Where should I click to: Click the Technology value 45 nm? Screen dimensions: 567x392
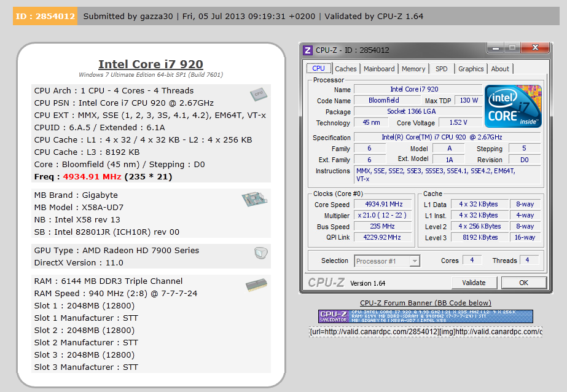371,123
